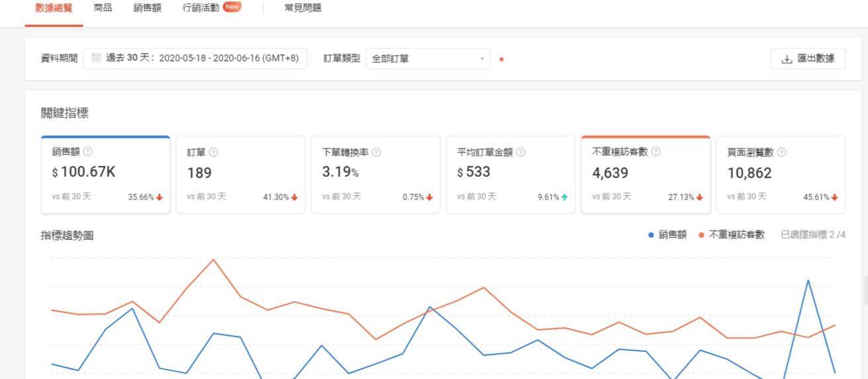
Task: Click the New badge beside 行銷活動
Action: coord(232,7)
